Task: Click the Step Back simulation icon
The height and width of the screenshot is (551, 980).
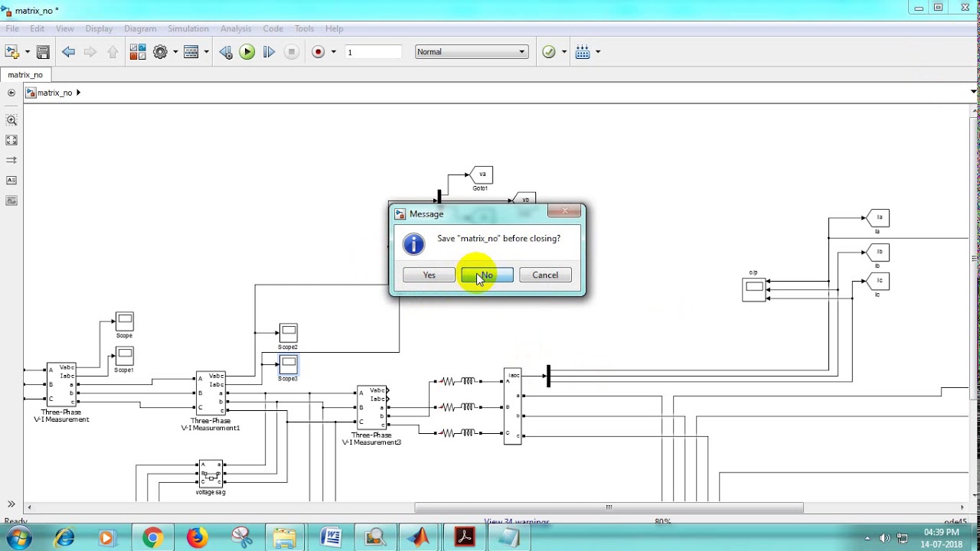Action: 225,52
